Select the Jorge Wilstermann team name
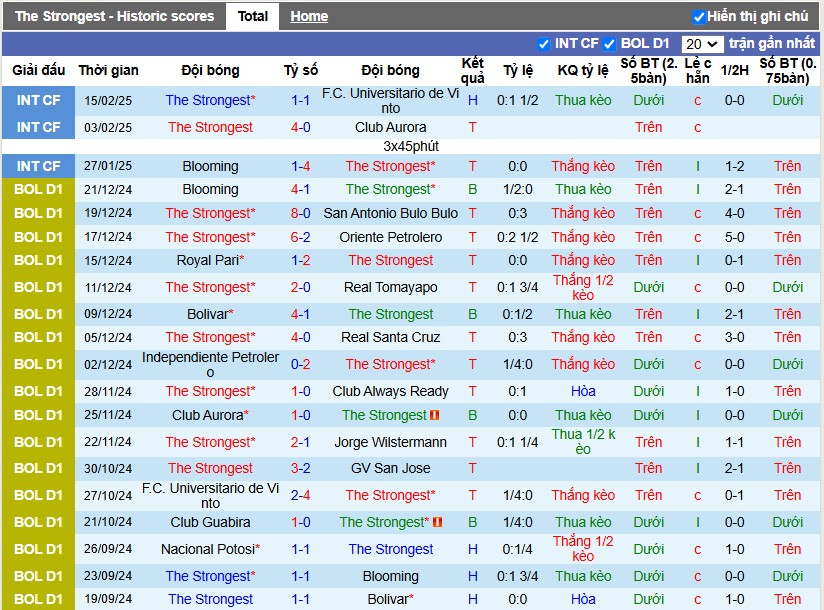The image size is (824, 610). [390, 442]
